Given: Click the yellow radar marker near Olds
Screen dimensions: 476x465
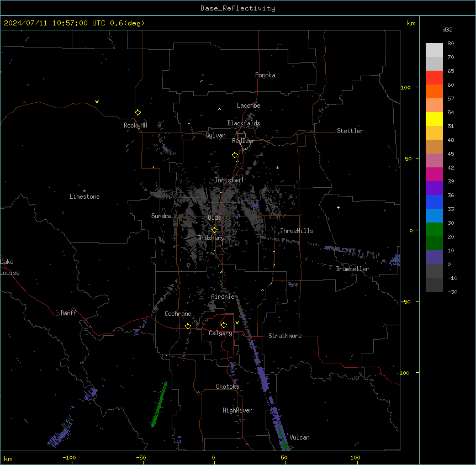Looking at the screenshot, I should (214, 230).
